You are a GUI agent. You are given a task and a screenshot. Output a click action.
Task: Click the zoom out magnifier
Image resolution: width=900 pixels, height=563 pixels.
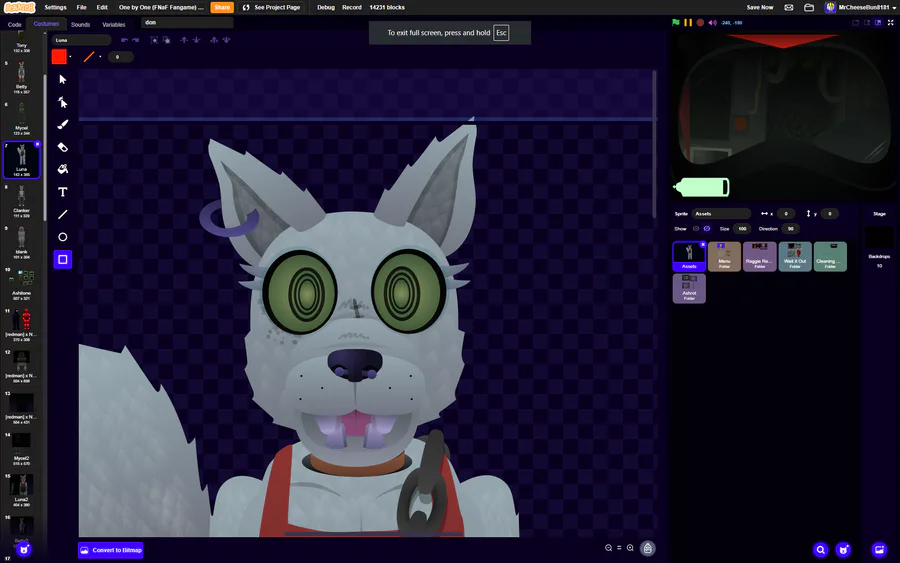(608, 548)
